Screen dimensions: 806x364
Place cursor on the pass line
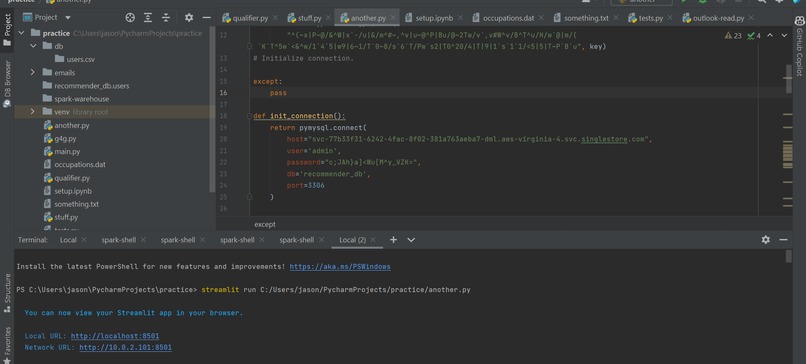tap(278, 93)
